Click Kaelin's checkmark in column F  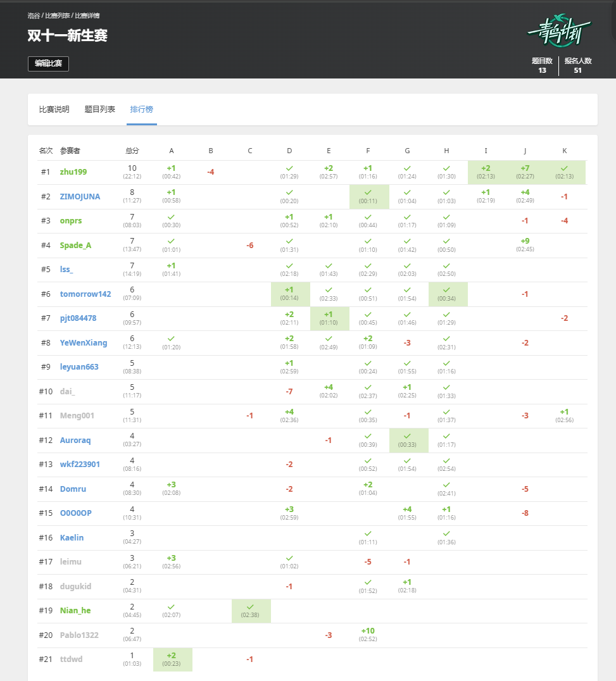(368, 534)
